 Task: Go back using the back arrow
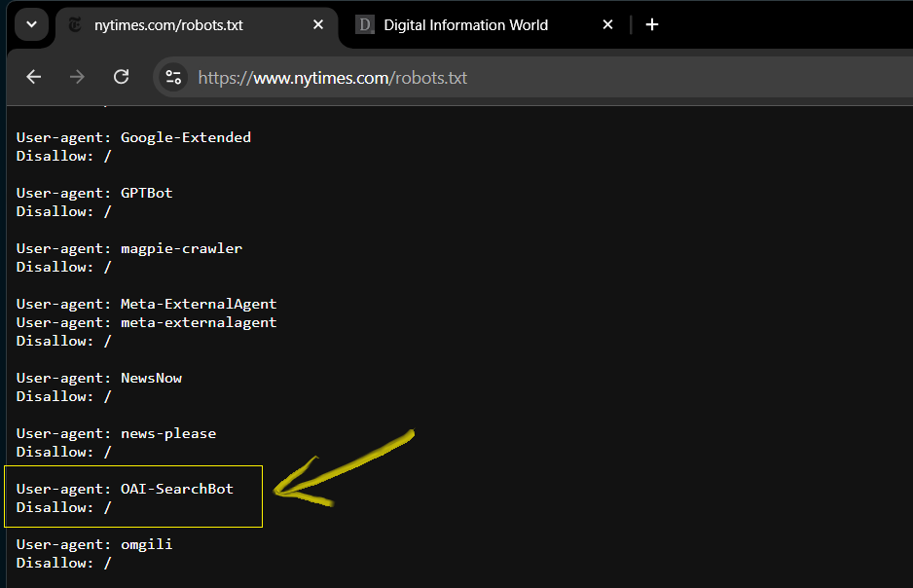pyautogui.click(x=34, y=77)
